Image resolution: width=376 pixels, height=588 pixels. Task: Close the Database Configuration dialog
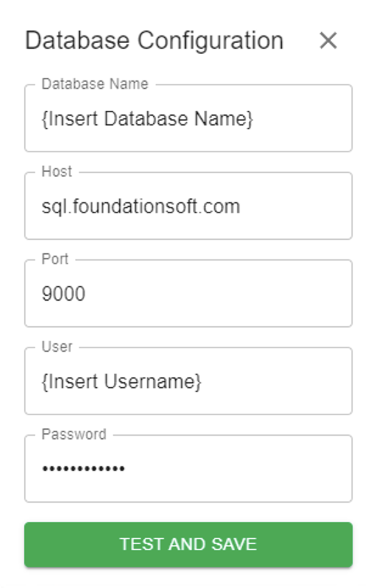coord(329,41)
